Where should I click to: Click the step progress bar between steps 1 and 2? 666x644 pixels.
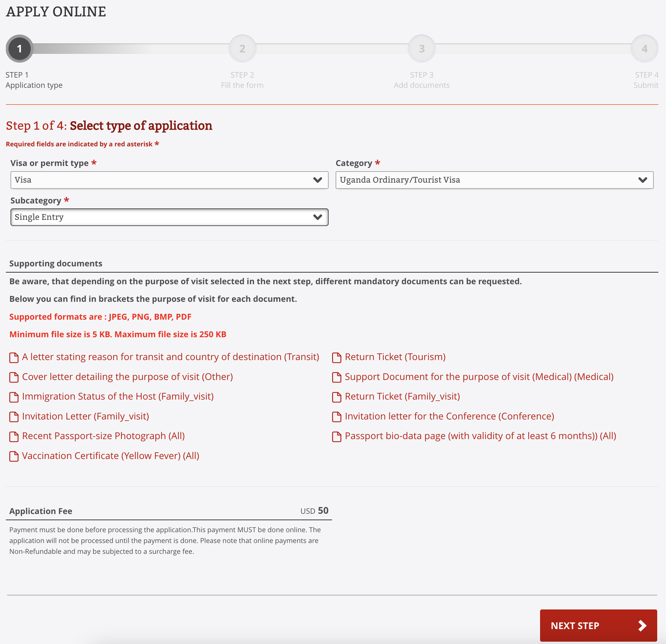click(131, 49)
